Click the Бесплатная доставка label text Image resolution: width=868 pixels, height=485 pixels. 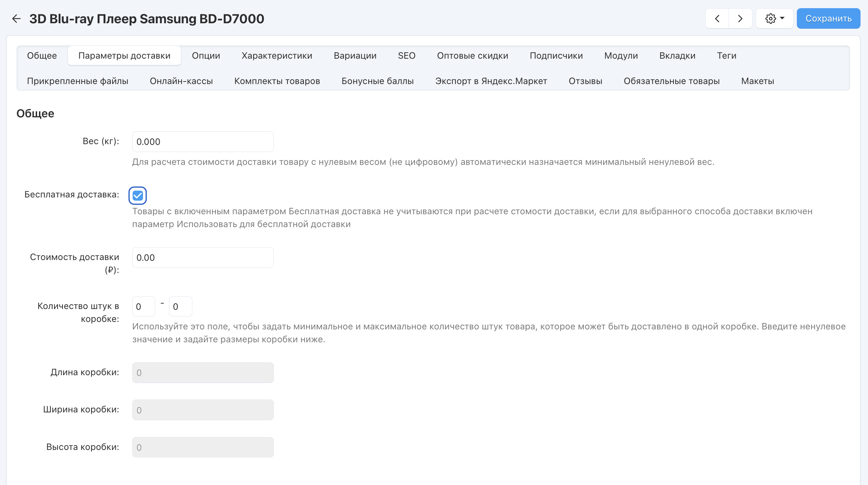pyautogui.click(x=71, y=195)
